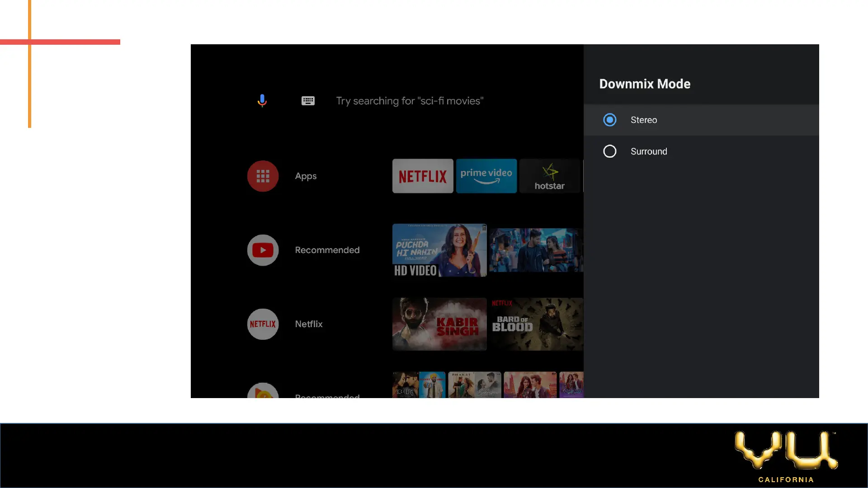
Task: Click the Surround option label
Action: tap(648, 151)
